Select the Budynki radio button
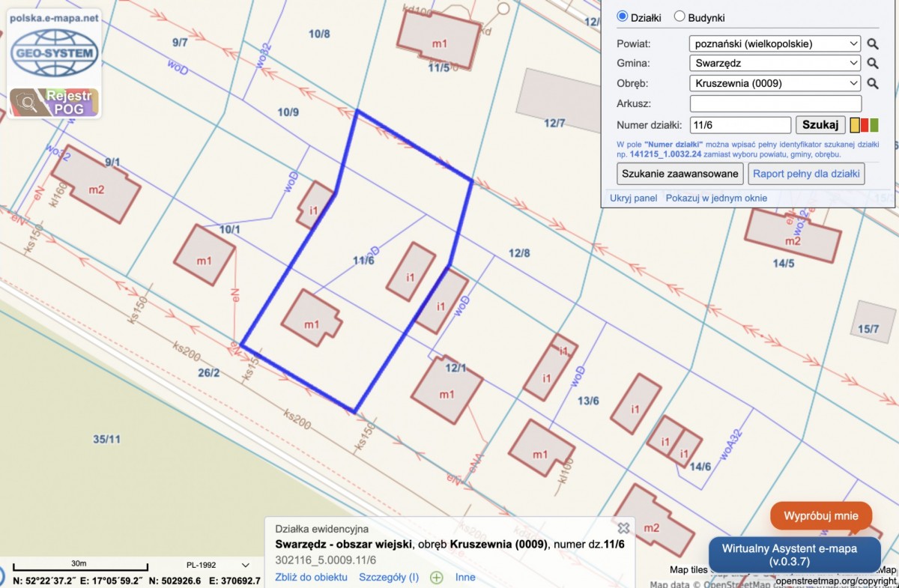Screen dimensions: 899x588 (x=679, y=16)
